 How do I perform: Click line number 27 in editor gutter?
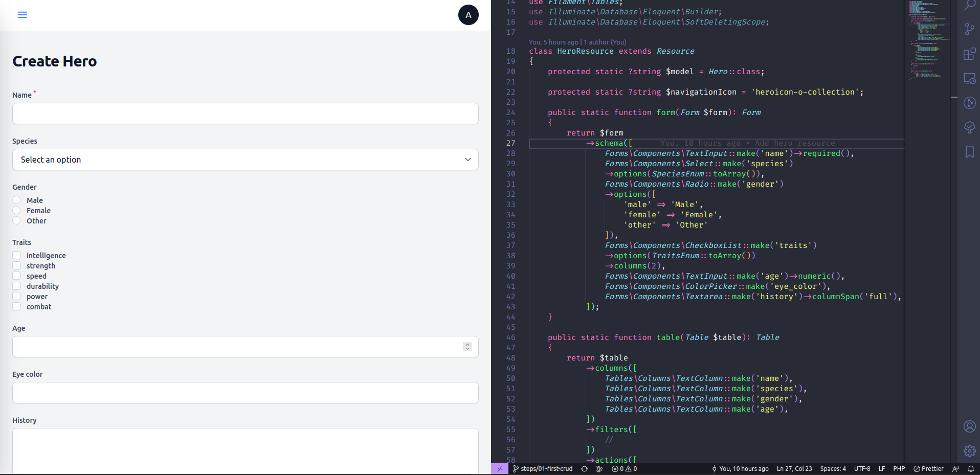pyautogui.click(x=510, y=143)
